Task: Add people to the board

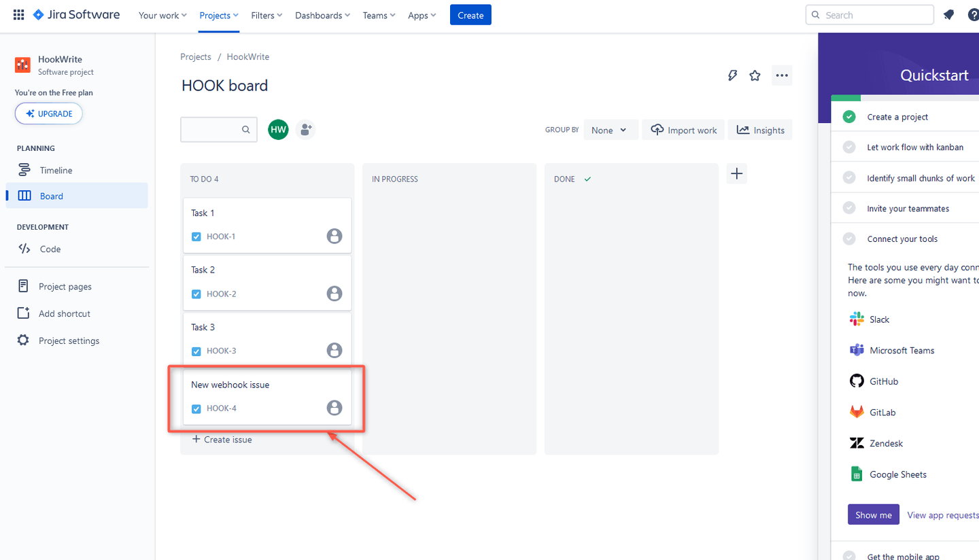Action: point(305,129)
